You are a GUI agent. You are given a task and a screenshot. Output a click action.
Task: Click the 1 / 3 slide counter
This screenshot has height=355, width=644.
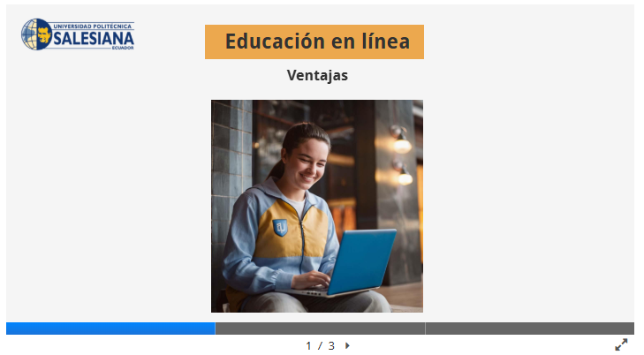(x=321, y=346)
